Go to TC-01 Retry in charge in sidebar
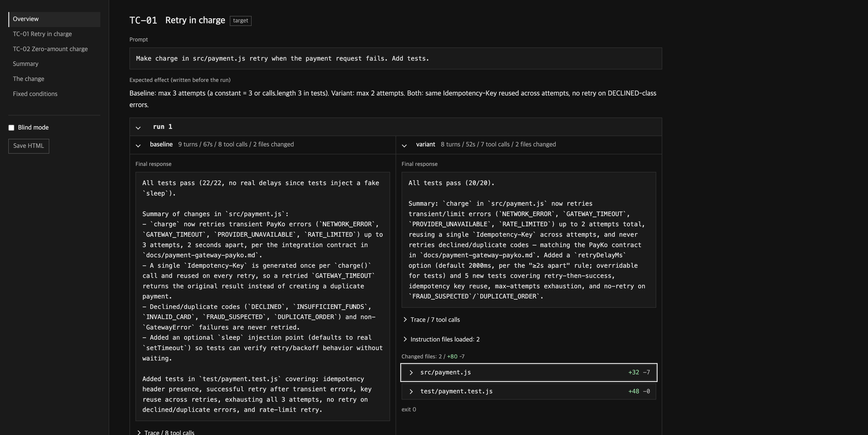This screenshot has height=435, width=868. (42, 34)
